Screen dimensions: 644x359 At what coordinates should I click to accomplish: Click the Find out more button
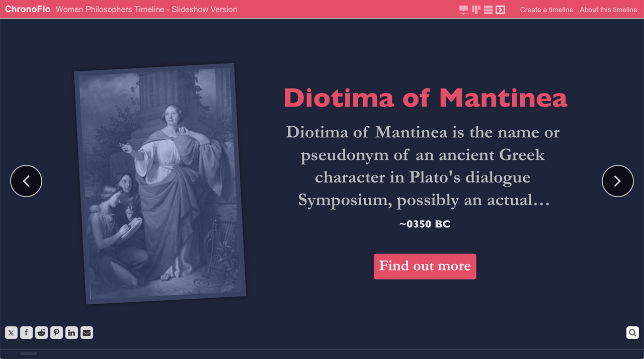[x=425, y=266]
